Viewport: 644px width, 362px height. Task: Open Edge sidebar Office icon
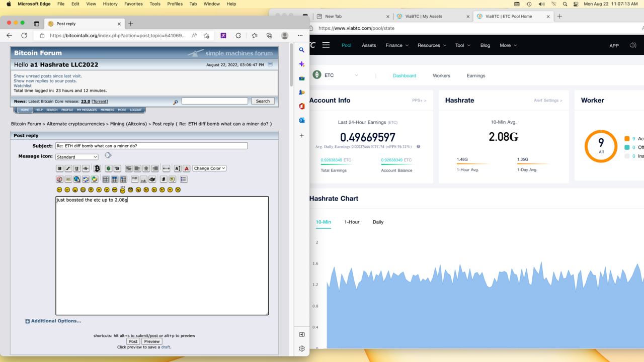pos(302,107)
